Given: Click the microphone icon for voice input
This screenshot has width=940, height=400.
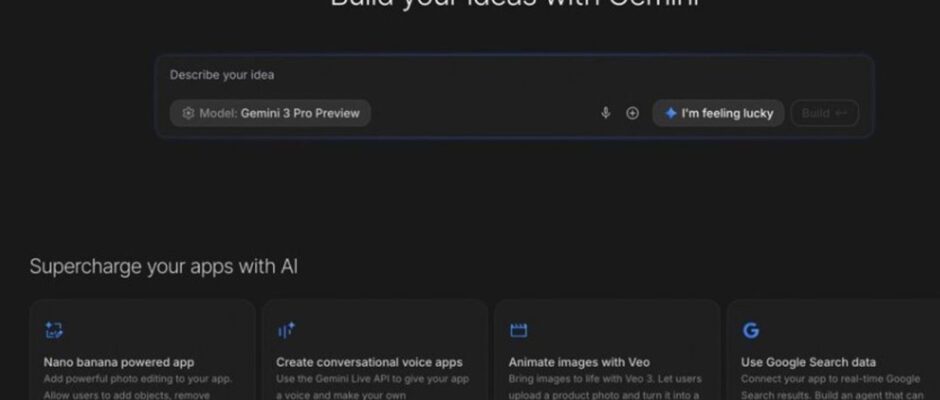Looking at the screenshot, I should [x=605, y=113].
